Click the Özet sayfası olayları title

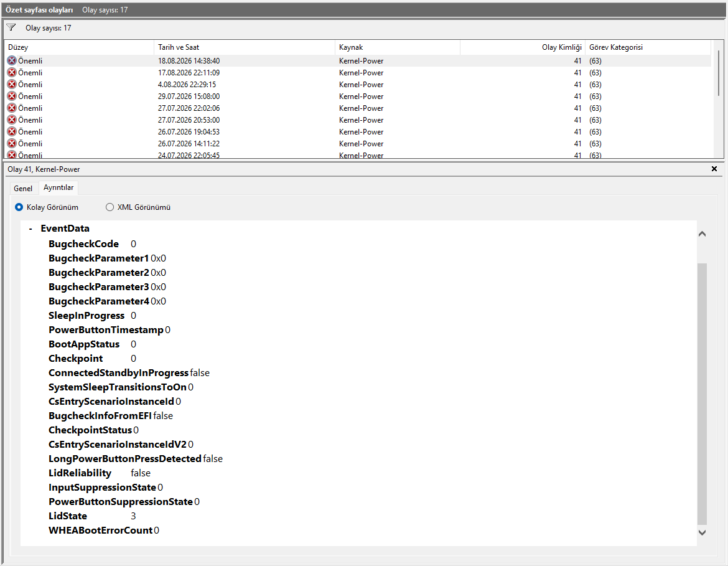39,10
